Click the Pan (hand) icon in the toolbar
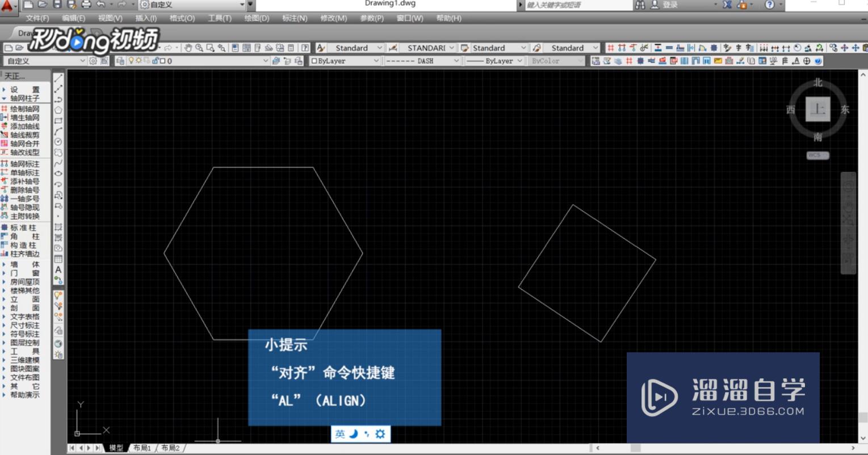This screenshot has height=455, width=868. [189, 48]
